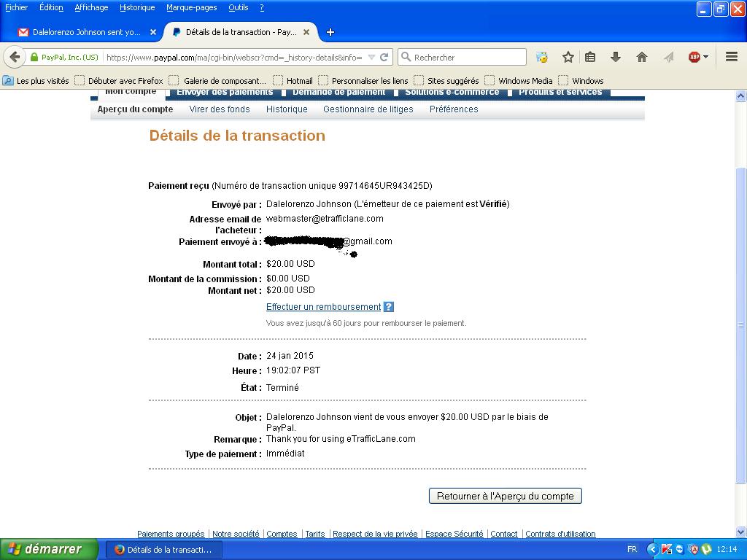Open the Comptes footer link
This screenshot has height=560, width=747.
pyautogui.click(x=282, y=534)
